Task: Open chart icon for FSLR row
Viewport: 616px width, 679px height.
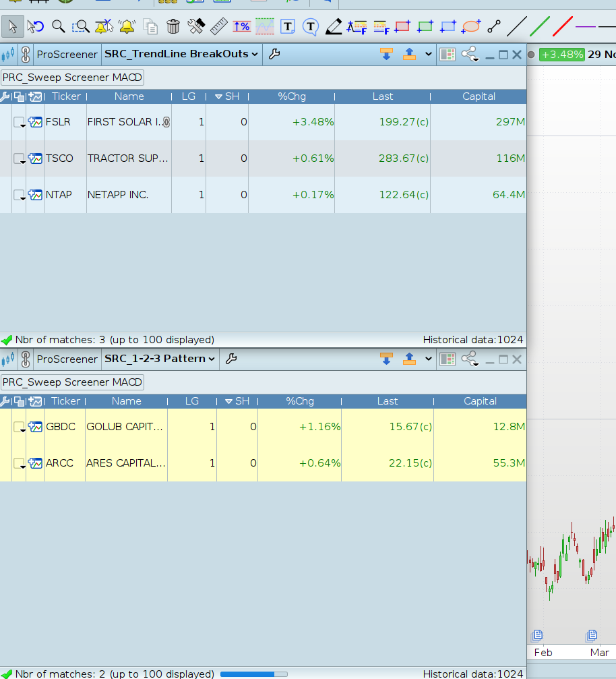Action: point(35,122)
